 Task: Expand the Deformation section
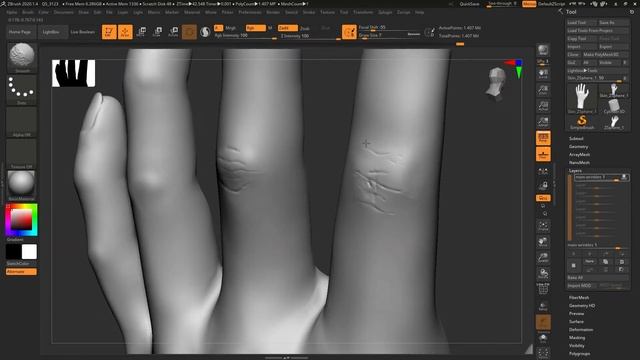click(x=581, y=330)
